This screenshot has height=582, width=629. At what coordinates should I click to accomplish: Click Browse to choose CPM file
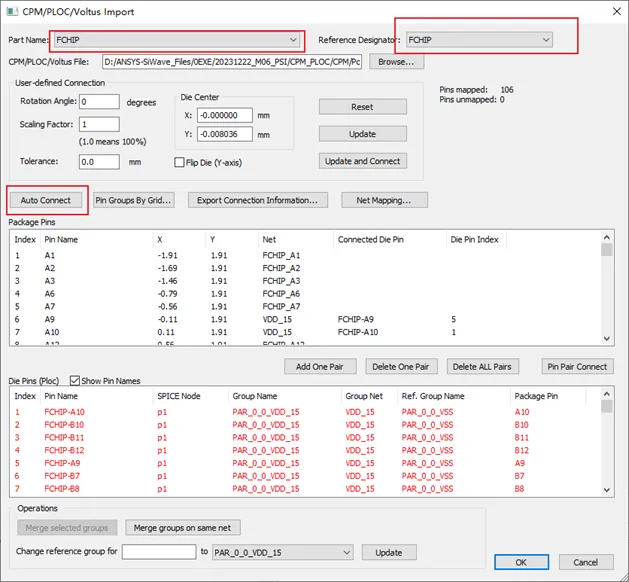(396, 62)
